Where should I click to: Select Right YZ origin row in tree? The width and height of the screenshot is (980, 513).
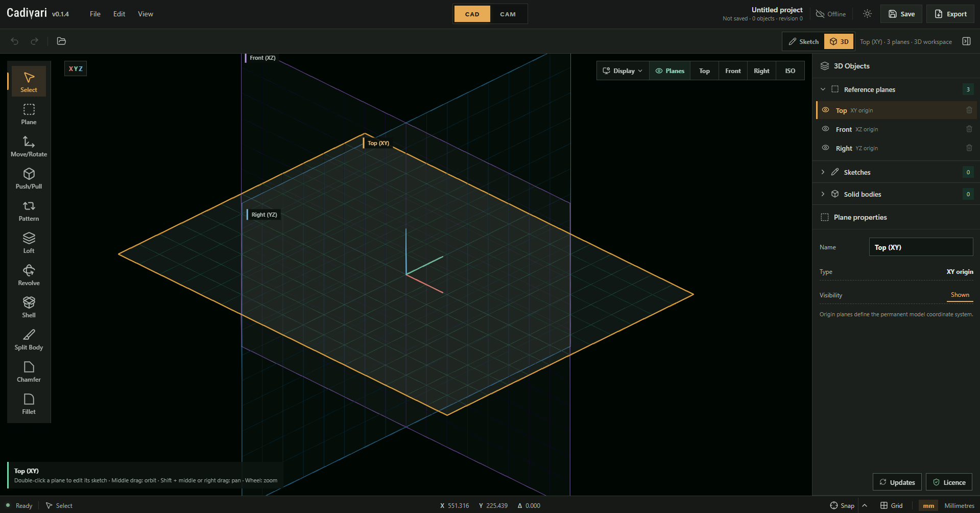pyautogui.click(x=896, y=148)
